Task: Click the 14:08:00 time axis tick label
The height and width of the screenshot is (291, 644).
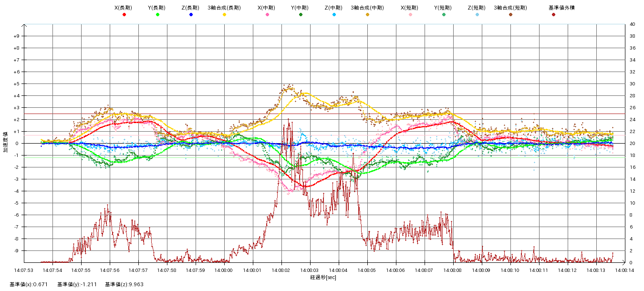Action: coord(224,270)
